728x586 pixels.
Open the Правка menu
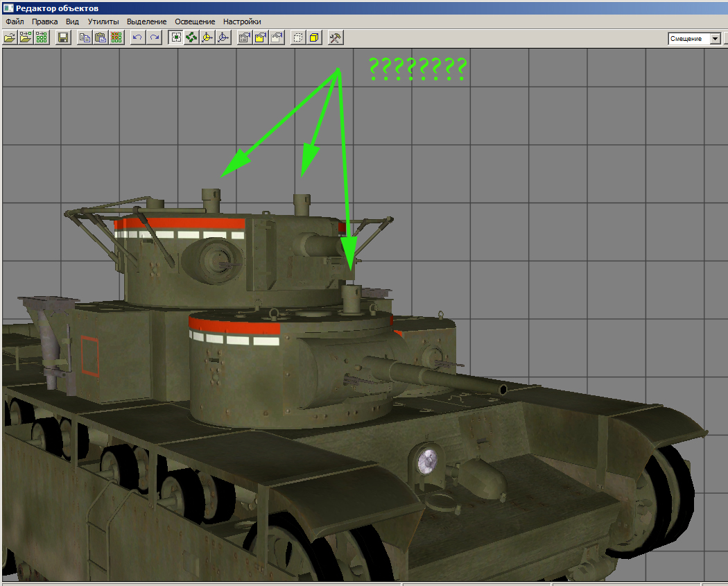pos(44,21)
